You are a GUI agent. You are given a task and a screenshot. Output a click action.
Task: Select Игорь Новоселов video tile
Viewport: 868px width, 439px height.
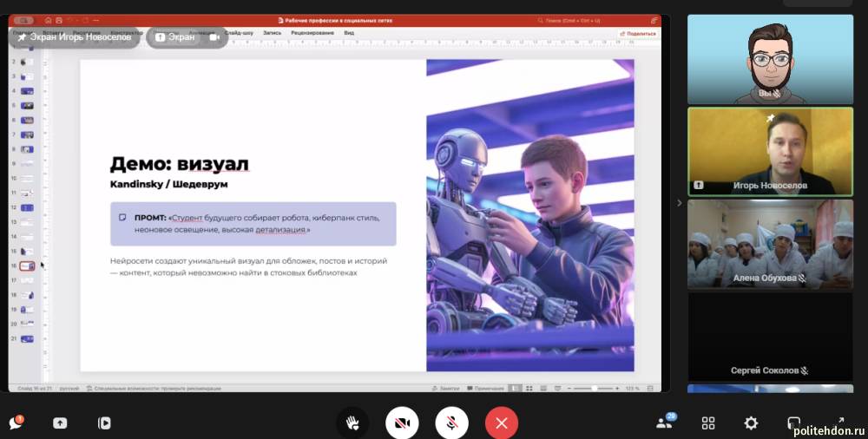tap(758, 151)
